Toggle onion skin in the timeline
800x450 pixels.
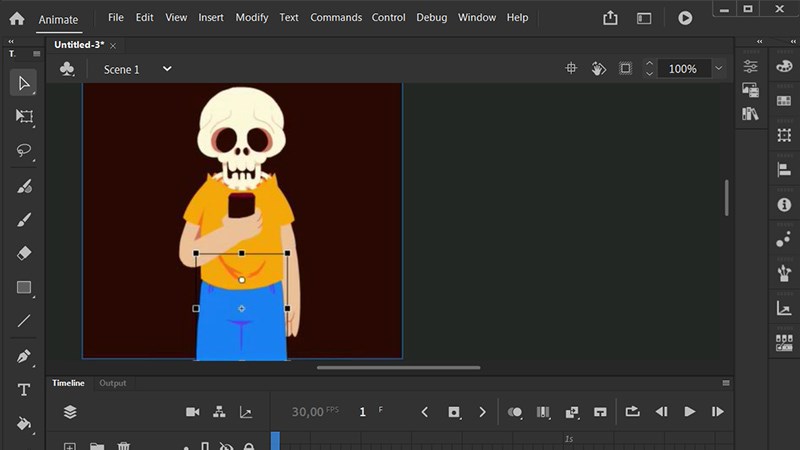coord(515,412)
